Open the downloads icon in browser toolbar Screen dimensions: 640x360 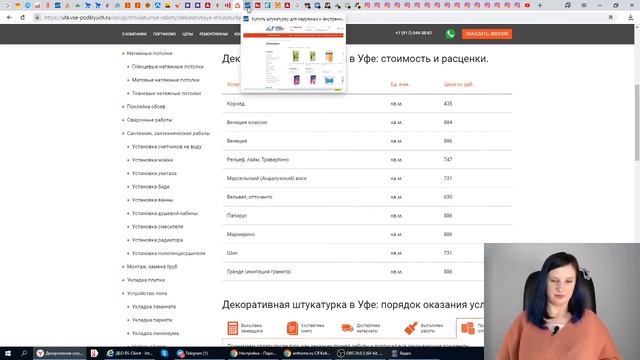tap(630, 18)
